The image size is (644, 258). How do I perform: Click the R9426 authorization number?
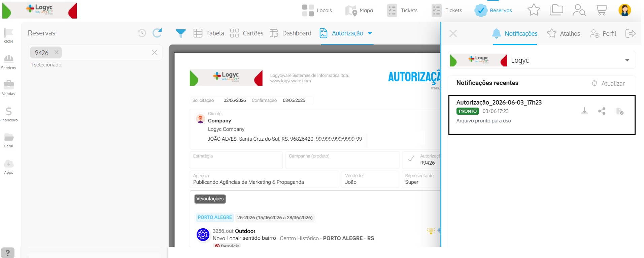pos(428,163)
